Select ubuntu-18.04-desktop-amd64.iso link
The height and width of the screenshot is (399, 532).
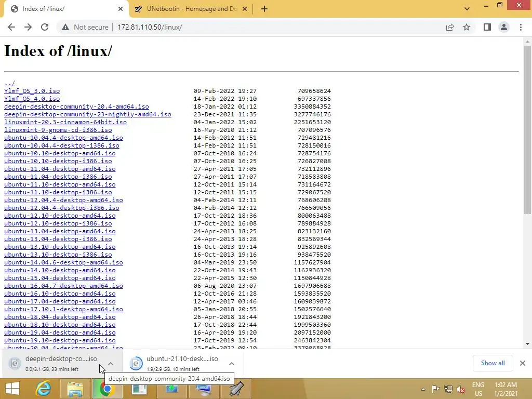pyautogui.click(x=60, y=317)
